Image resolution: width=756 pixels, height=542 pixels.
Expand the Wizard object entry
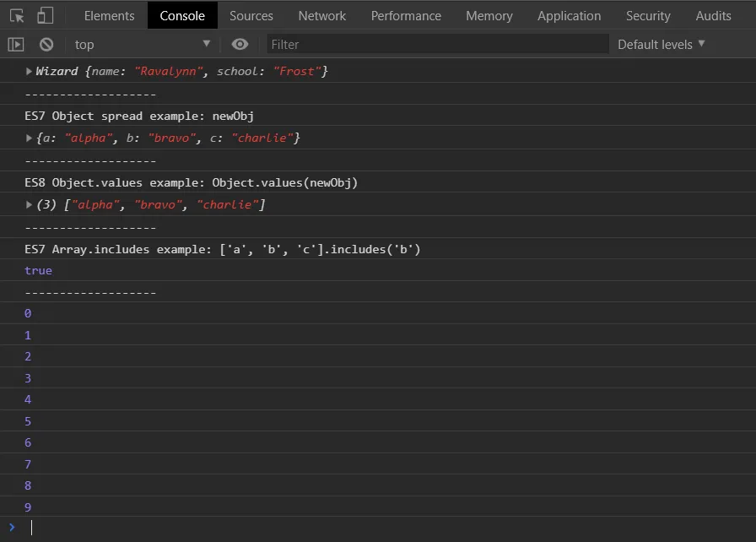29,72
